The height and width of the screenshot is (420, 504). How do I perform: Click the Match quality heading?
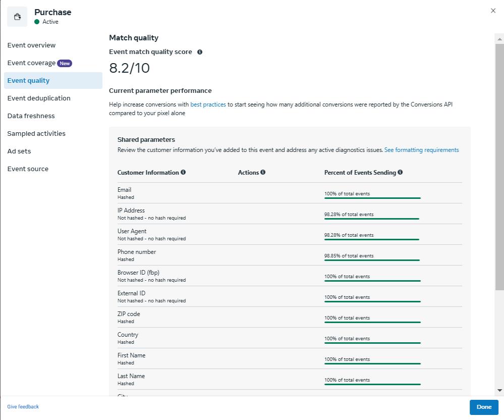(134, 38)
